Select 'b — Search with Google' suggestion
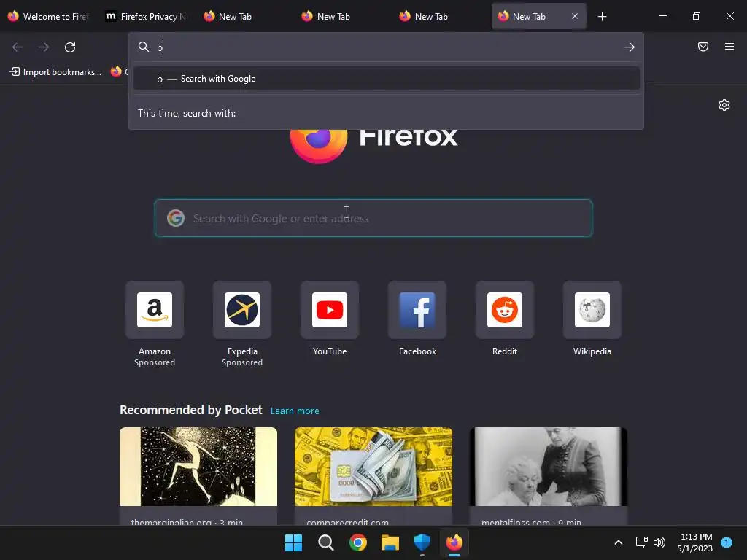This screenshot has width=747, height=560. [387, 79]
